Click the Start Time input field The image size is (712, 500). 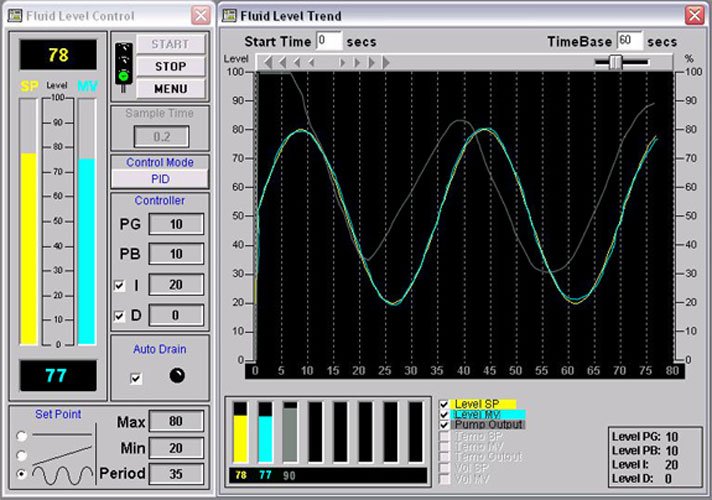(328, 41)
